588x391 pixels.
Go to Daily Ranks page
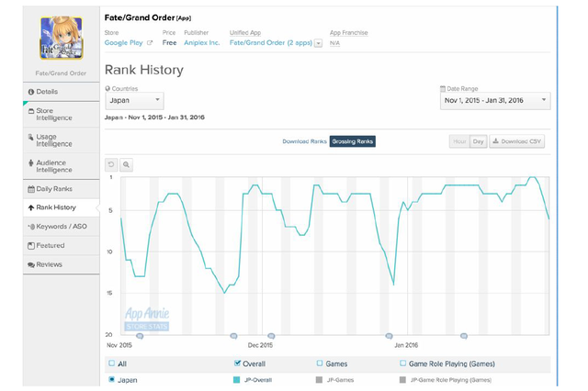point(62,189)
